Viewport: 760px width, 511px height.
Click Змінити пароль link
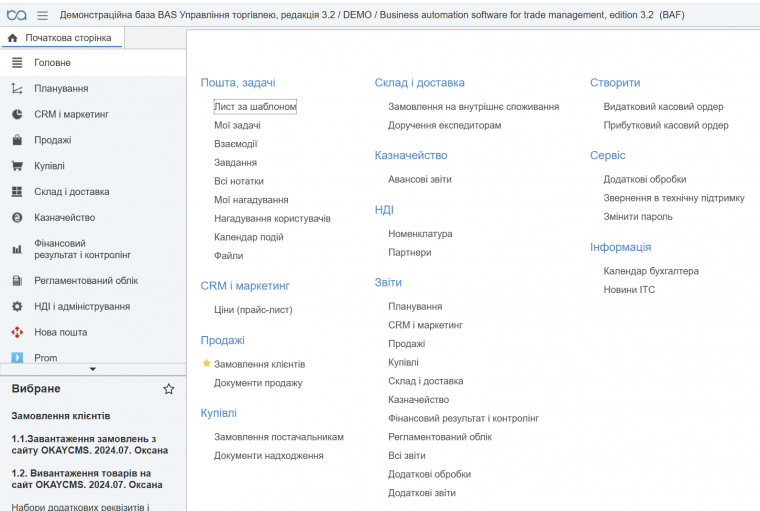636,216
